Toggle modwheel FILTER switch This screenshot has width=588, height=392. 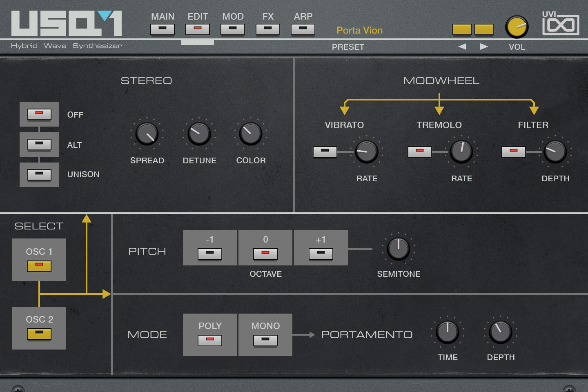(x=514, y=152)
